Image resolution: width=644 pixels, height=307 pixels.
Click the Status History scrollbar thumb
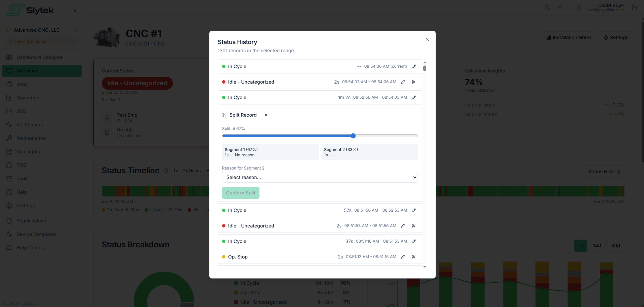[x=425, y=68]
